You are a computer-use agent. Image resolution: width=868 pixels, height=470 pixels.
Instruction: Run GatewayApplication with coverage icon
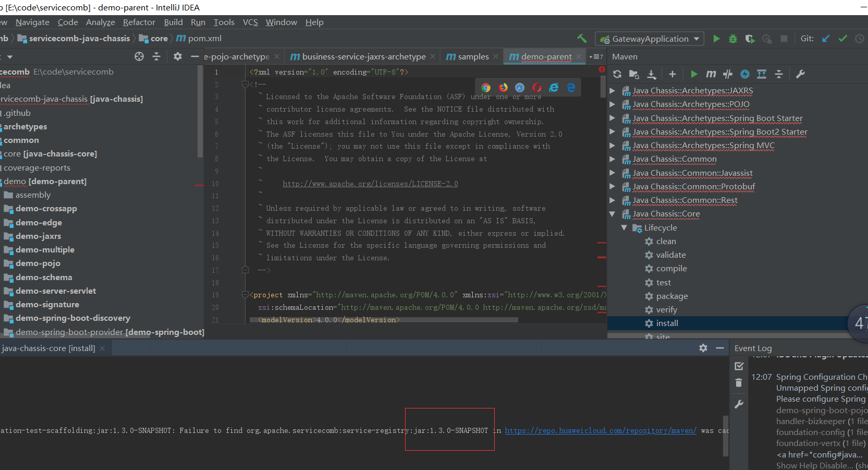(x=750, y=39)
